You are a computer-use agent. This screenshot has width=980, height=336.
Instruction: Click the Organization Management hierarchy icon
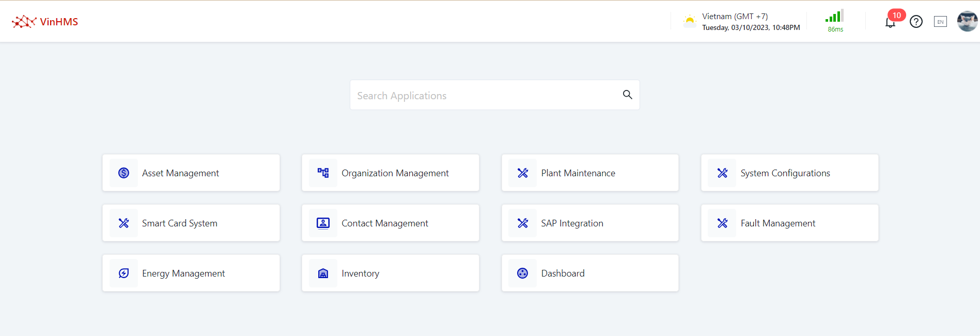tap(323, 173)
